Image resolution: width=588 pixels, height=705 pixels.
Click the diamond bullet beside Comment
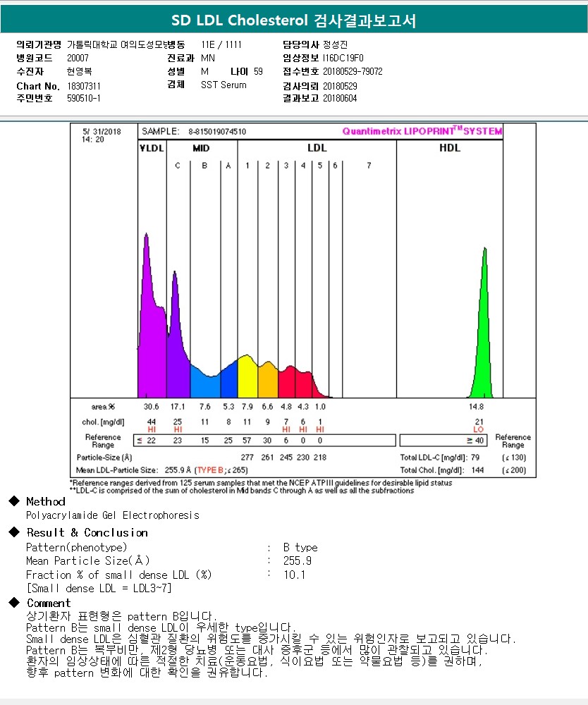tap(14, 603)
